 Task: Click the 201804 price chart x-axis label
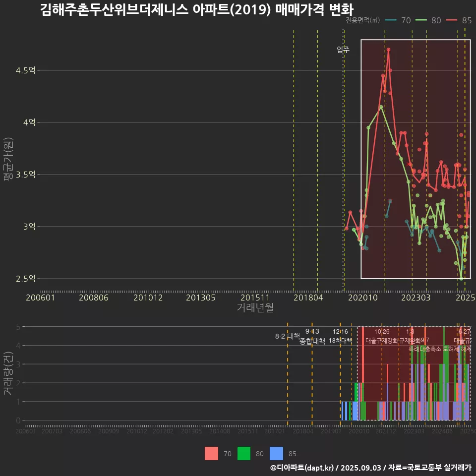308,297
